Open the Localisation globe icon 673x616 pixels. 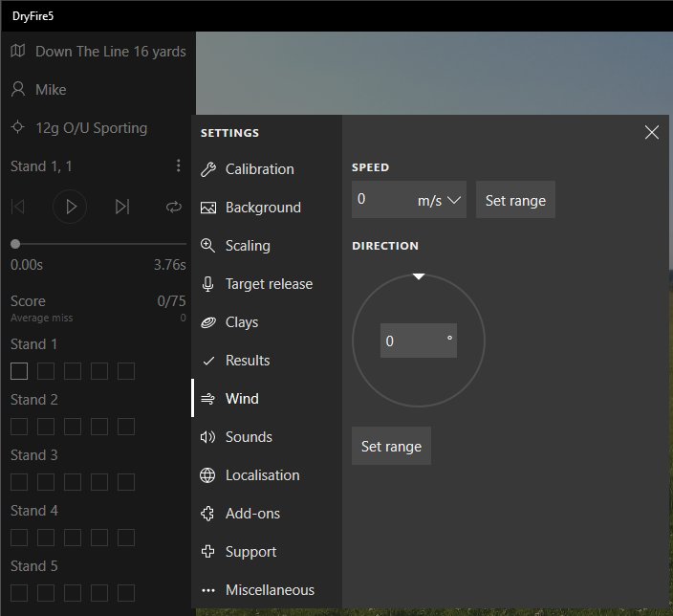[208, 475]
